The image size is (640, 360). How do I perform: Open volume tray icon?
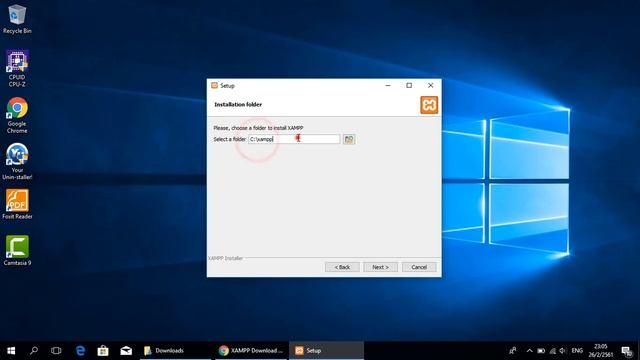pyautogui.click(x=563, y=351)
